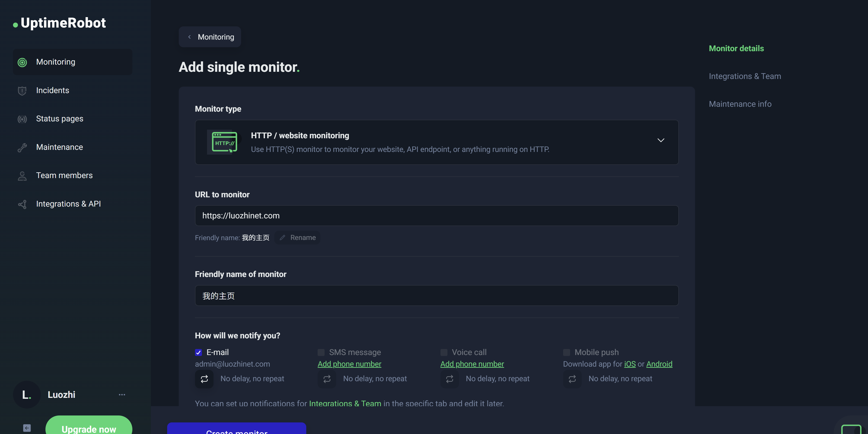Click the E-mail repeat delay icon
Image resolution: width=868 pixels, height=434 pixels.
click(204, 379)
